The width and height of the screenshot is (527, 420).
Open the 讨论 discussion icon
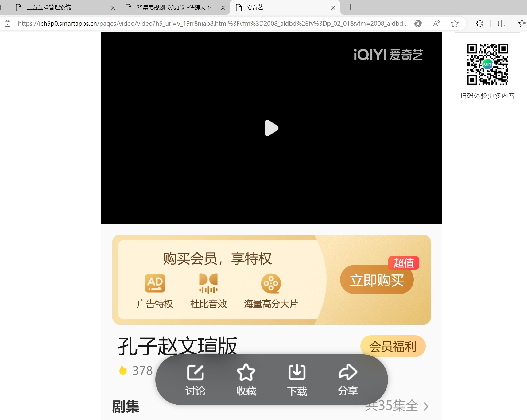(195, 372)
